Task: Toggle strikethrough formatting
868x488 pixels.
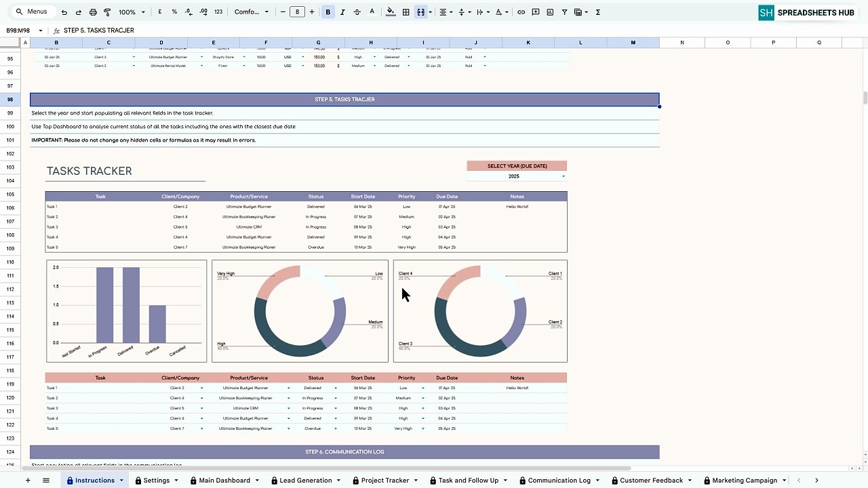Action: coord(357,12)
